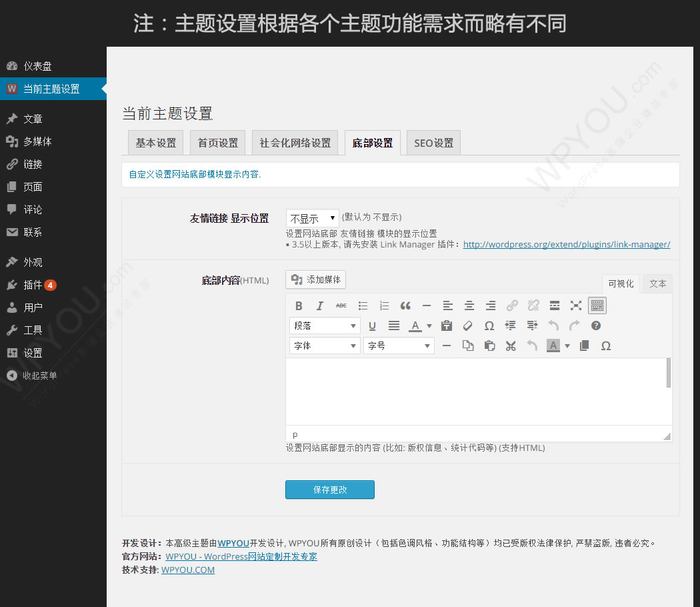Image resolution: width=700 pixels, height=607 pixels.
Task: Insert special character next to eraser icon
Action: coord(489,326)
